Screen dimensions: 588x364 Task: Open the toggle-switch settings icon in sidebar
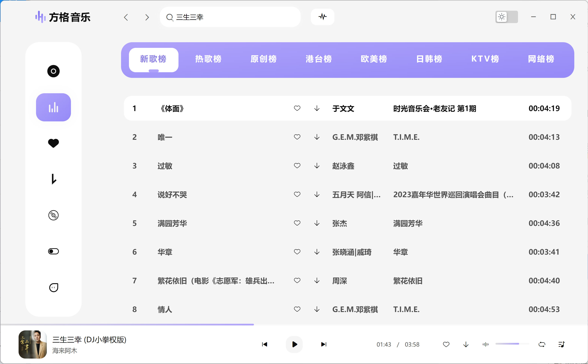coord(53,251)
